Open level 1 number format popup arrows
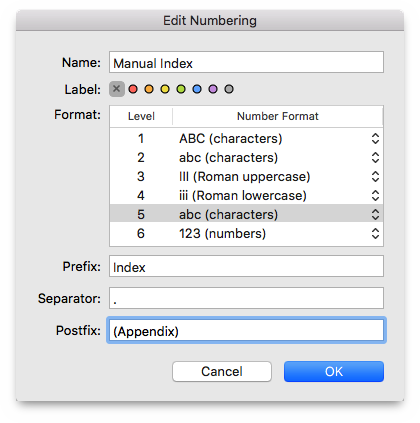Image resolution: width=420 pixels, height=423 pixels. point(375,138)
